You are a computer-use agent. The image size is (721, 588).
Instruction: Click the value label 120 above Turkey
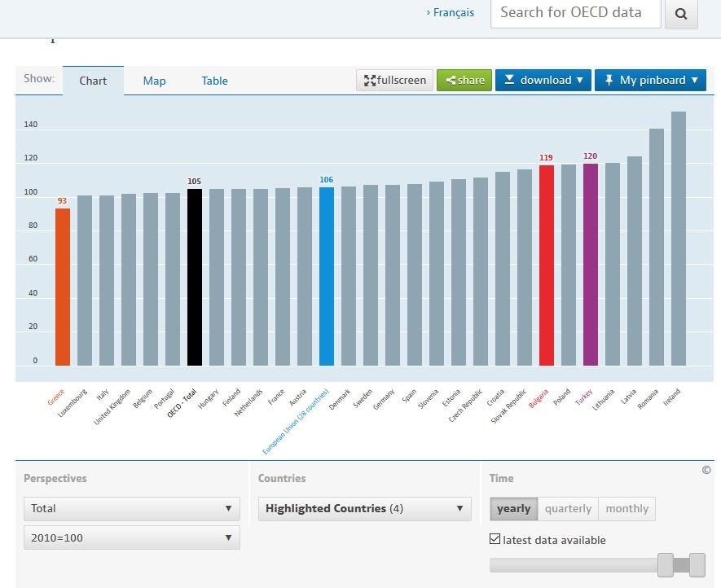pos(590,156)
